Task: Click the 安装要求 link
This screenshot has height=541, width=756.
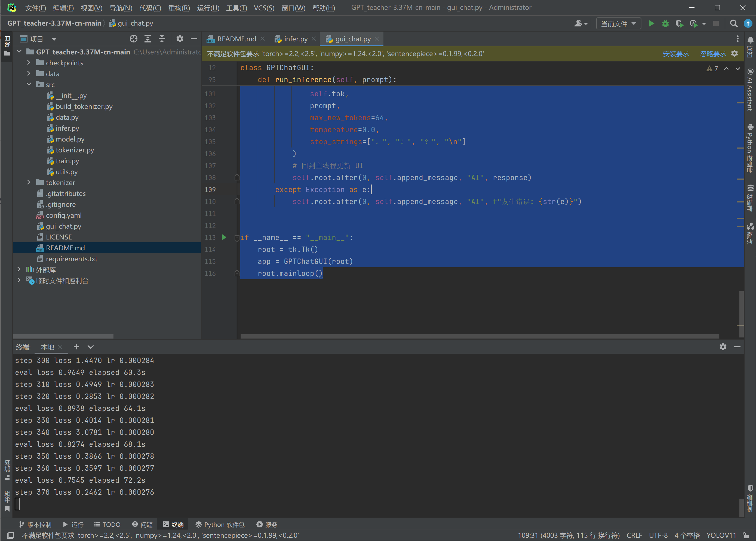Action: click(x=676, y=54)
